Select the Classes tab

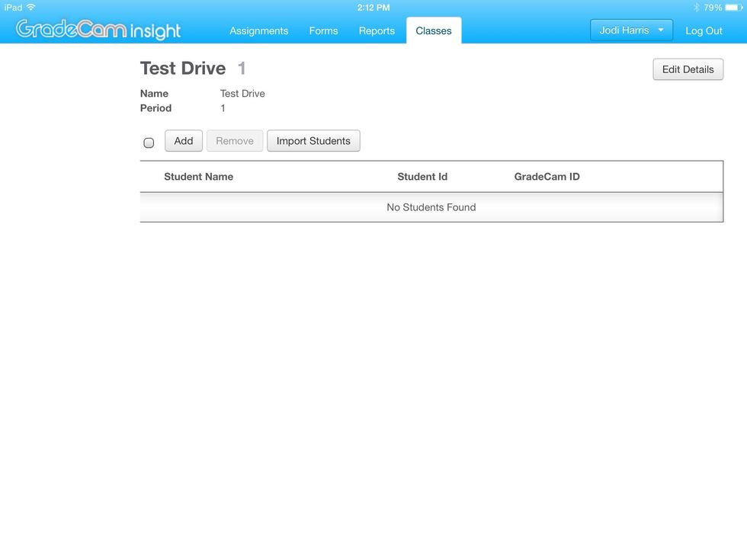click(x=434, y=30)
